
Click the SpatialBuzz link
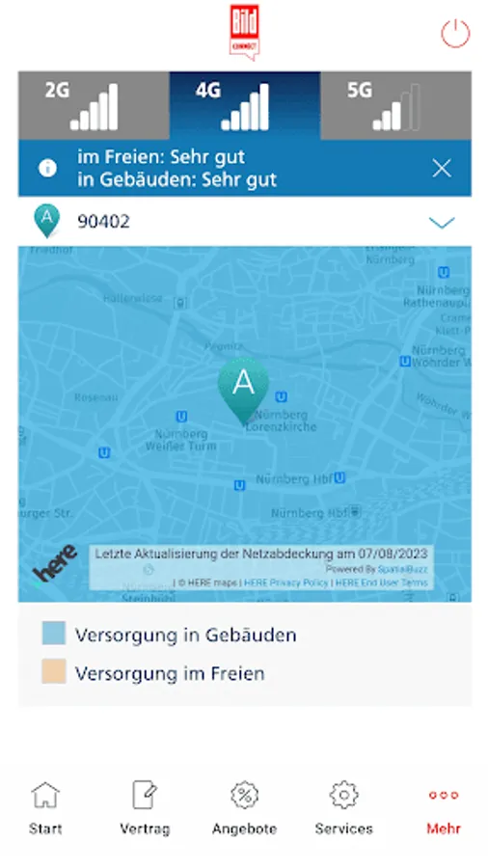[x=402, y=569]
